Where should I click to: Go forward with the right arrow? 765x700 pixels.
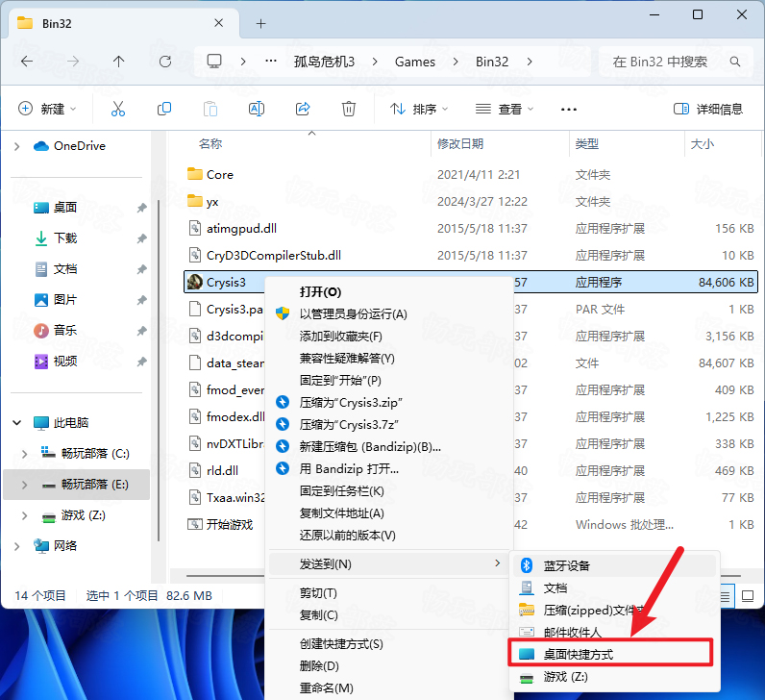(x=73, y=62)
